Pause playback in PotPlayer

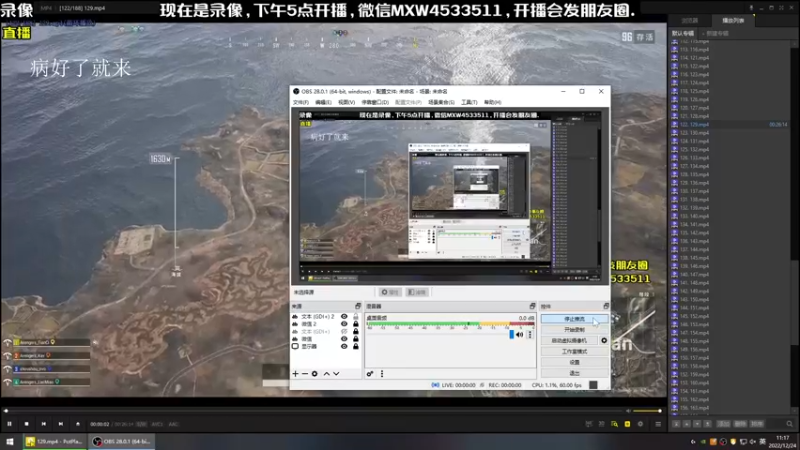(9, 424)
